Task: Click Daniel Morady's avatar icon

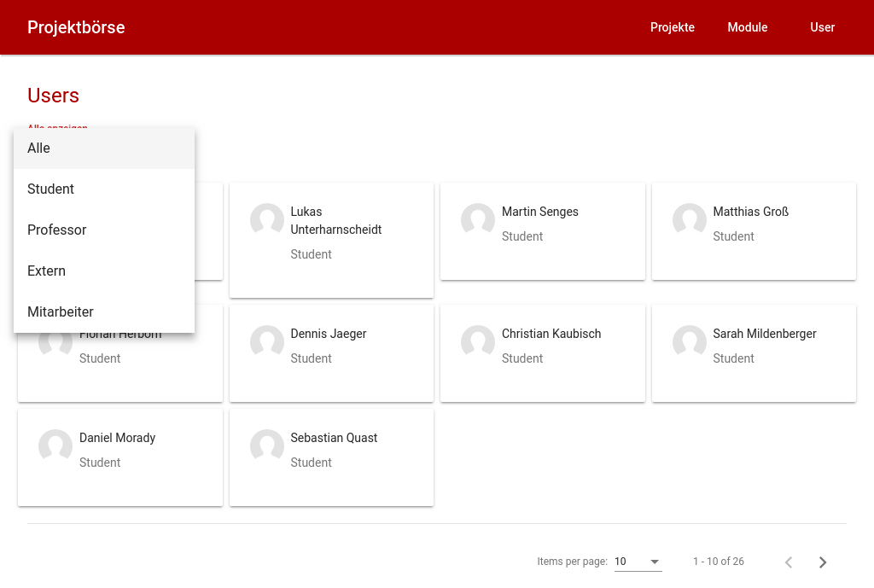Action: (x=55, y=445)
